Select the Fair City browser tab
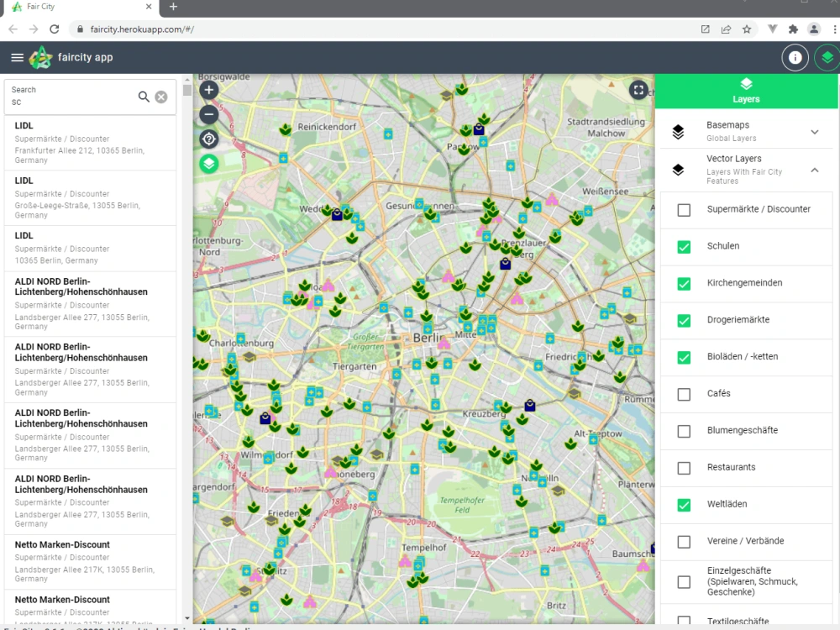The width and height of the screenshot is (840, 630). 76,9
